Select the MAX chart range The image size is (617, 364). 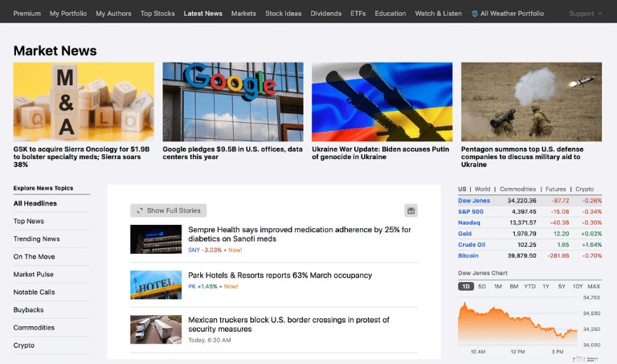click(594, 287)
